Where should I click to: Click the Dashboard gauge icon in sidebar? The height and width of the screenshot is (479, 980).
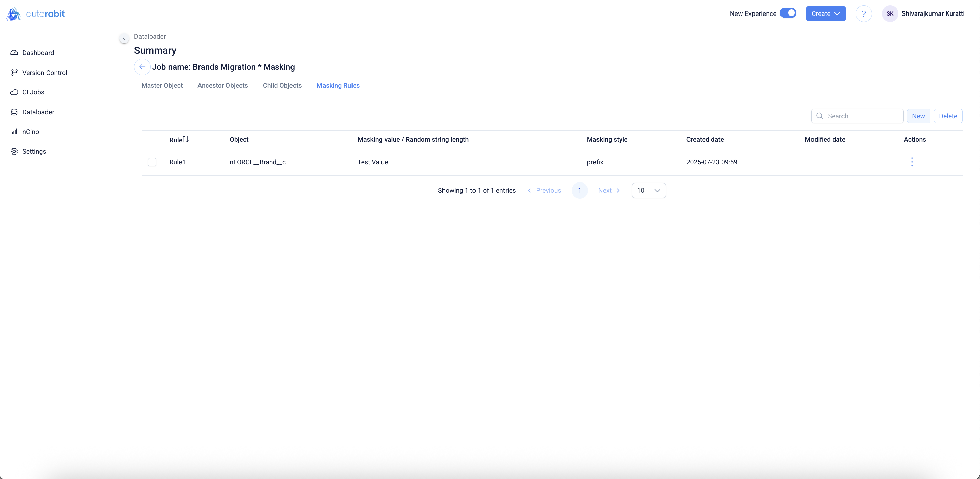(x=14, y=53)
